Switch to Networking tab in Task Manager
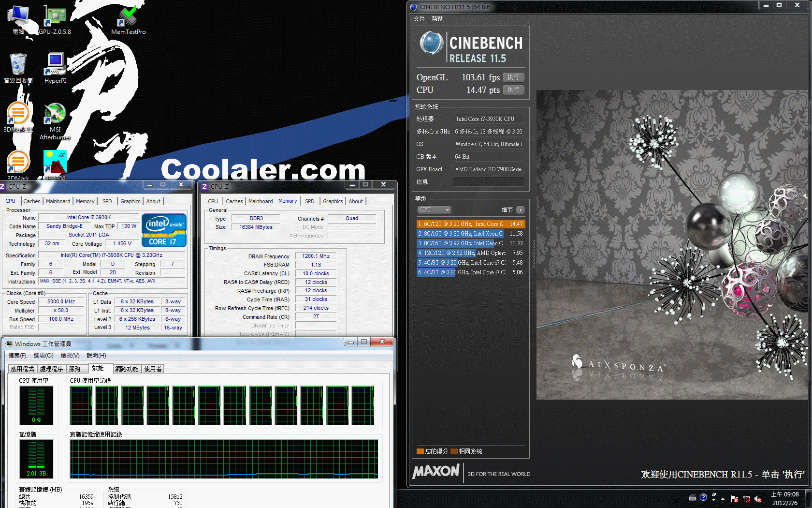812x508 pixels. coord(127,369)
